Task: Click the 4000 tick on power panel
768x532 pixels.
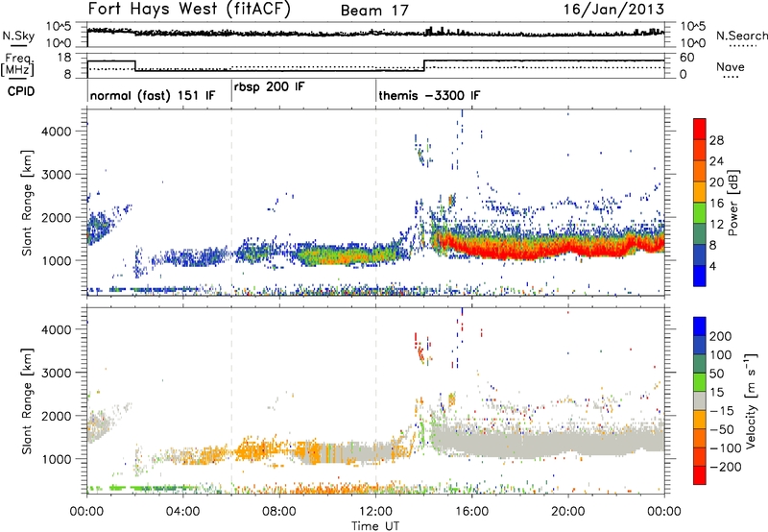Action: [x=56, y=132]
